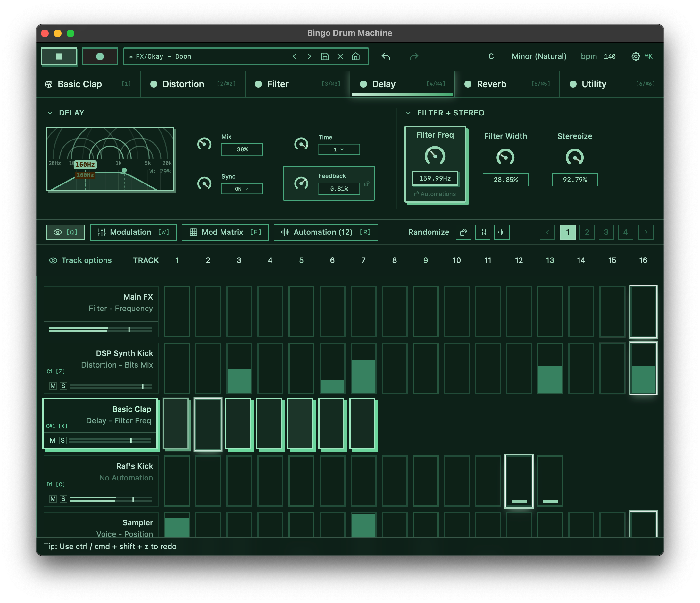Image resolution: width=700 pixels, height=603 pixels.
Task: Click the home preset icon
Action: point(356,56)
